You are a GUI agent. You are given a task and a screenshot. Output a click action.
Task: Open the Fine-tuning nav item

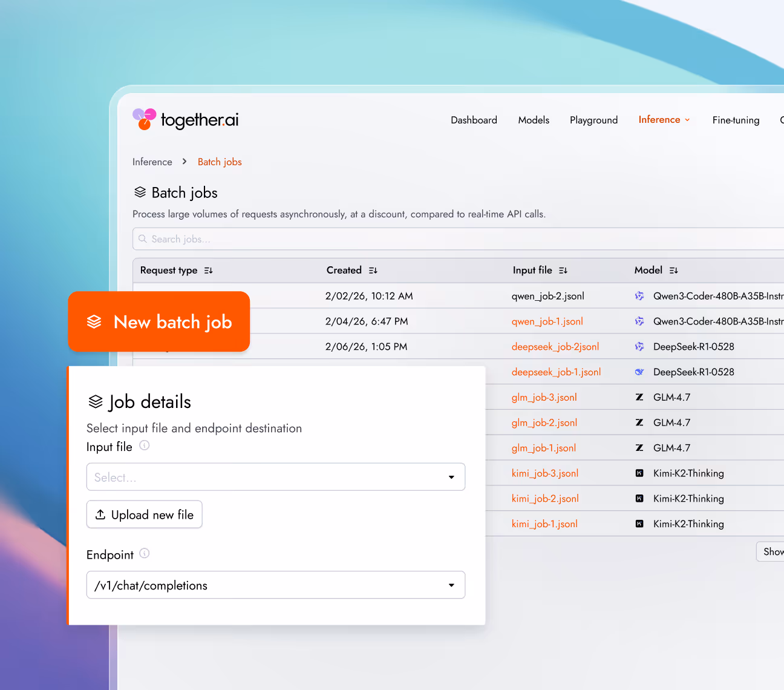coord(736,120)
